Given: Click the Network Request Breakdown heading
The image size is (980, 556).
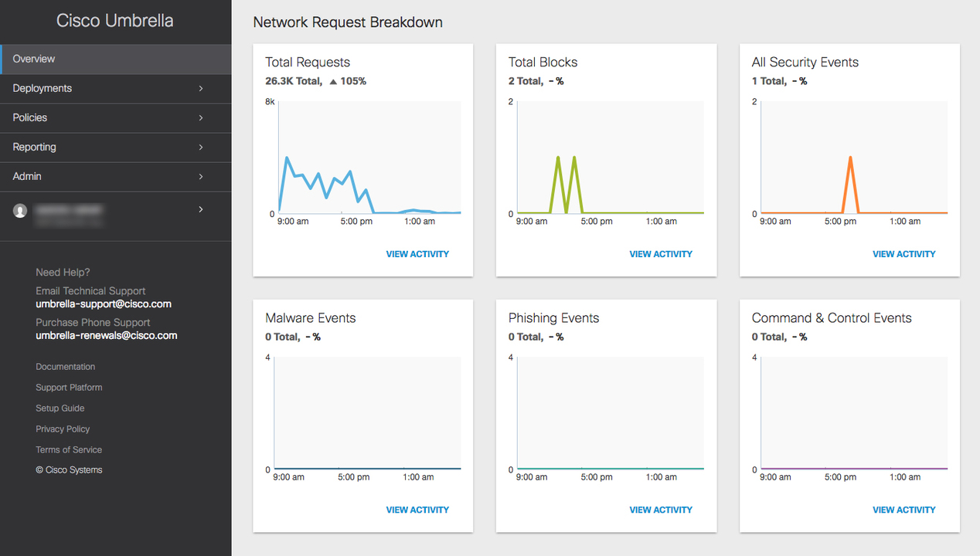Looking at the screenshot, I should click(x=348, y=22).
